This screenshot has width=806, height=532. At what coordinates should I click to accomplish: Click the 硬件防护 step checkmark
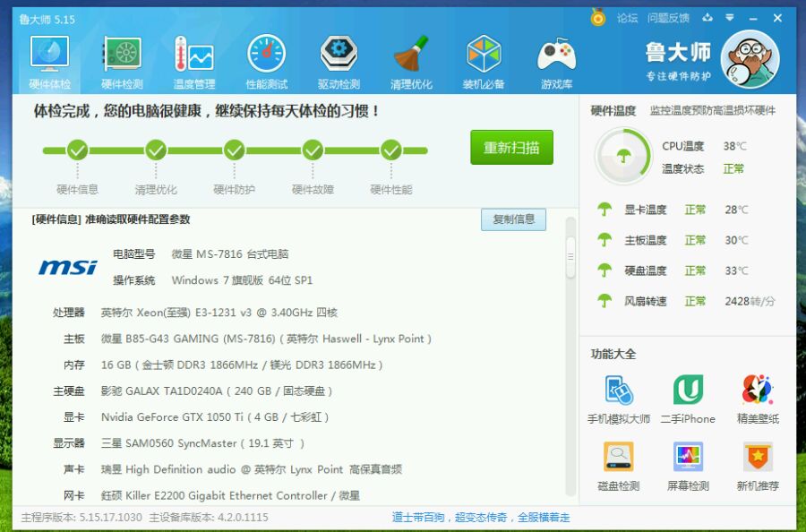234,150
